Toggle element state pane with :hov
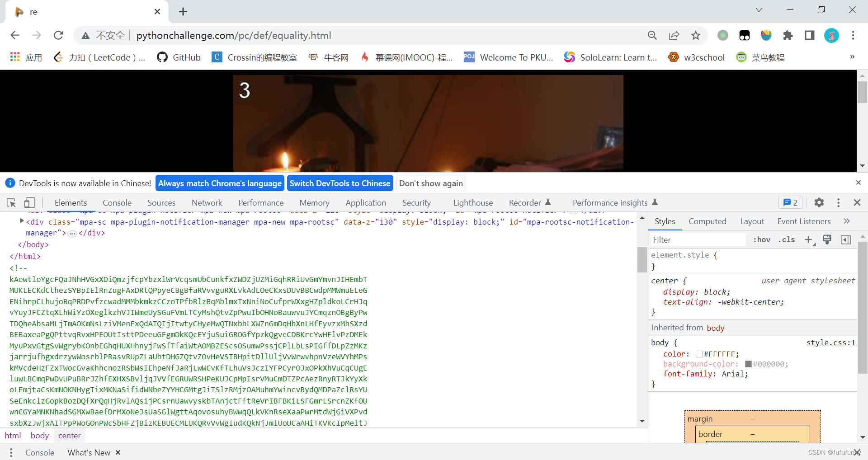 [x=762, y=239]
